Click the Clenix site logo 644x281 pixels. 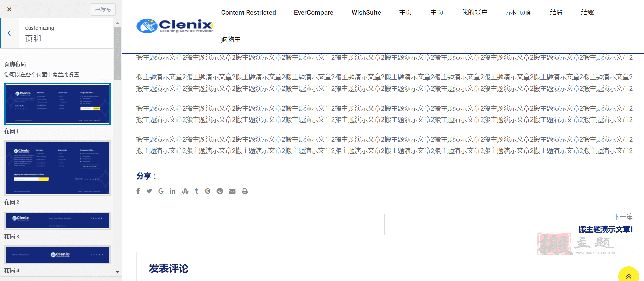[x=174, y=26]
